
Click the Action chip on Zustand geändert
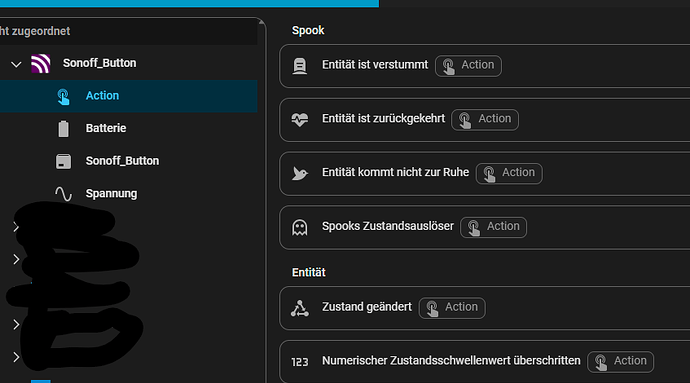[452, 308]
